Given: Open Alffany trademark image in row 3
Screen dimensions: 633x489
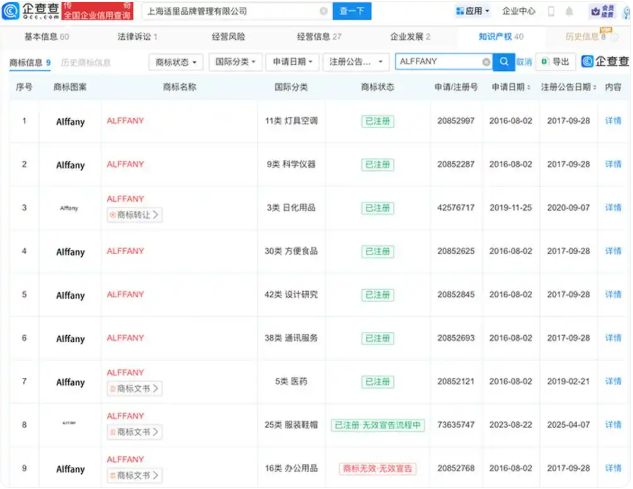Looking at the screenshot, I should (x=69, y=208).
